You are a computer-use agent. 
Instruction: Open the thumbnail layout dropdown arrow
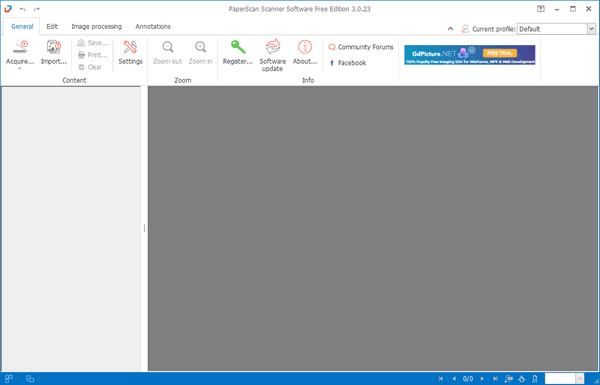(x=18, y=379)
